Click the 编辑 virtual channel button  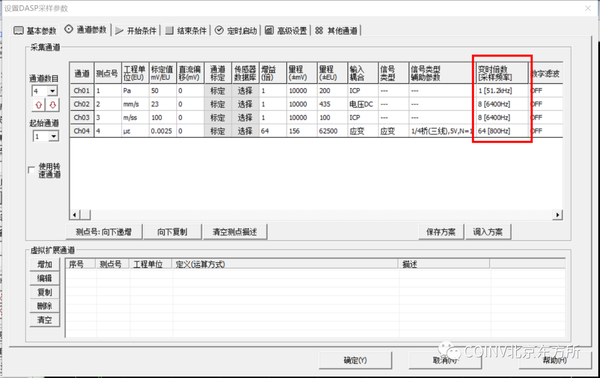coord(45,278)
